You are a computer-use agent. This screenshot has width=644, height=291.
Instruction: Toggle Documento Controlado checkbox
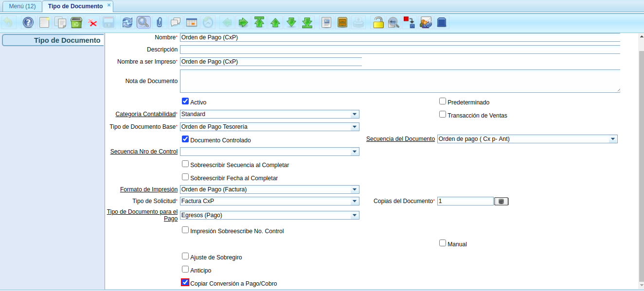coord(185,139)
